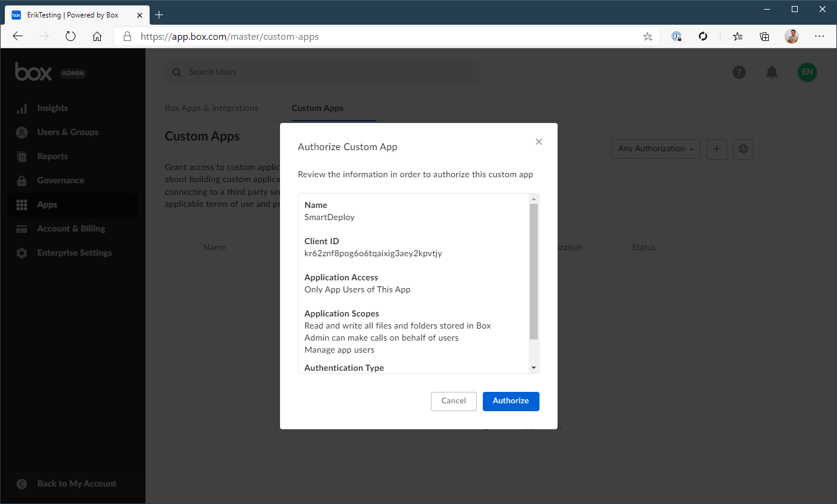Screen dimensions: 837x504
Task: Open the help question mark icon
Action: click(739, 72)
